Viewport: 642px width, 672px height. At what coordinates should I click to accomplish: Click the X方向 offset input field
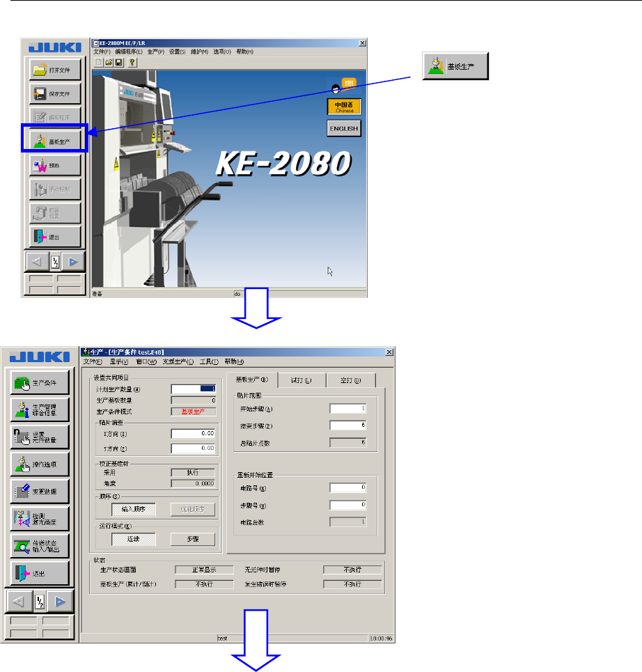tap(194, 434)
